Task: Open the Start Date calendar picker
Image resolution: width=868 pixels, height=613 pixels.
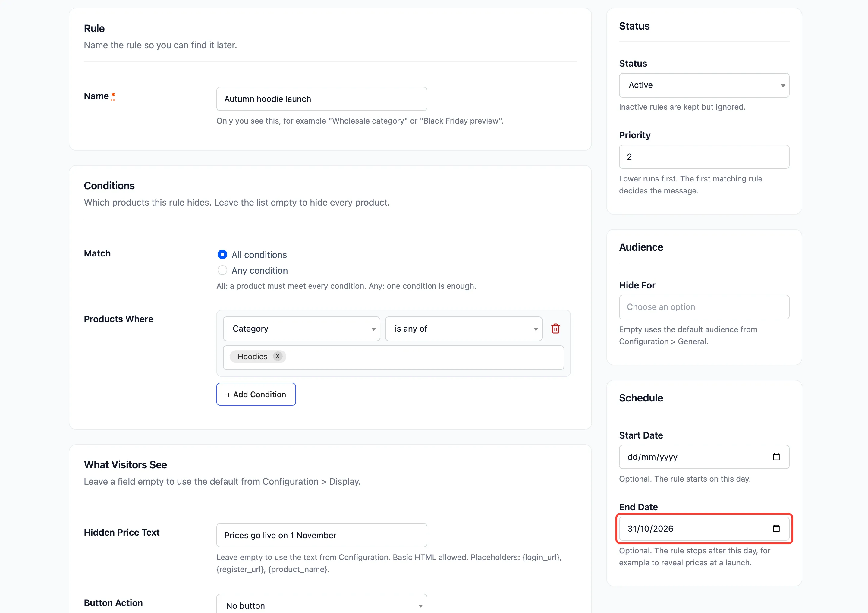Action: [776, 457]
